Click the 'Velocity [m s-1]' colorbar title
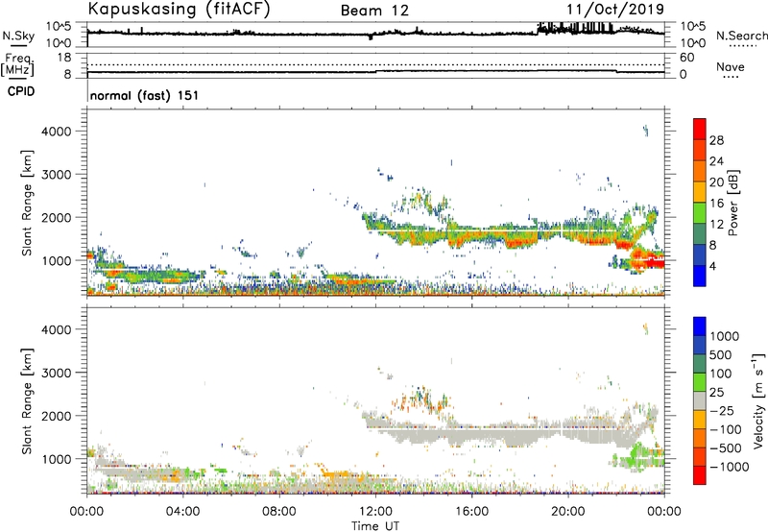Viewport: 768px width, 532px height. pyautogui.click(x=758, y=400)
